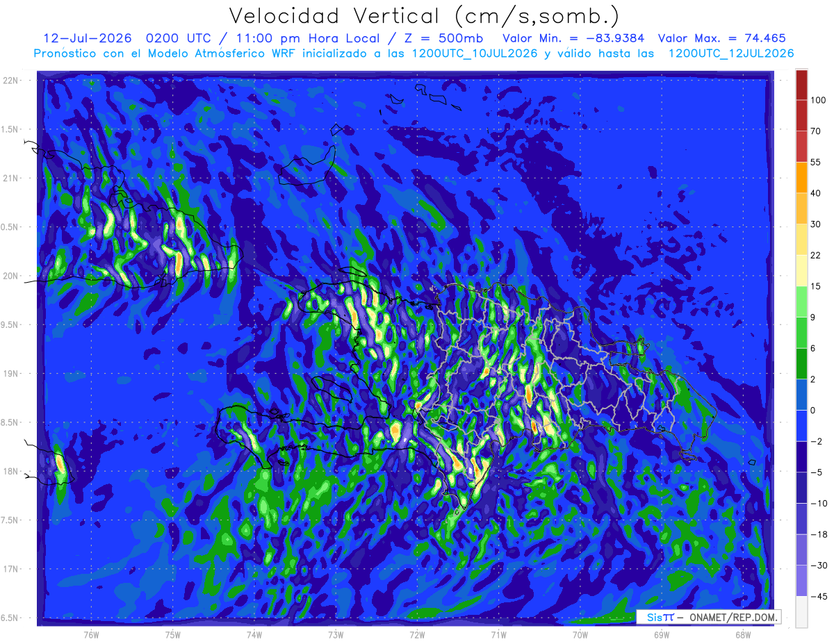Pick the light green swatch between 9 and 15

point(801,302)
